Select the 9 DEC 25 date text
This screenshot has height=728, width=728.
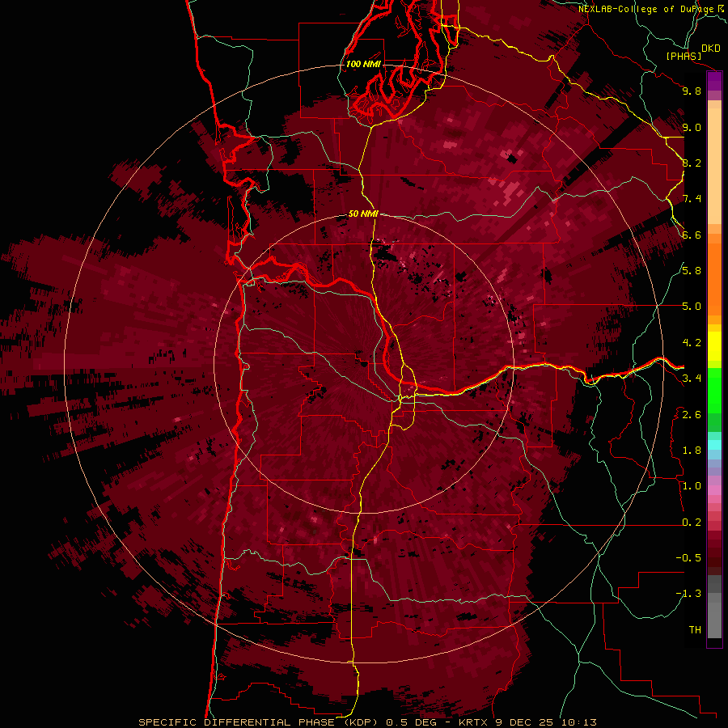pyautogui.click(x=523, y=722)
